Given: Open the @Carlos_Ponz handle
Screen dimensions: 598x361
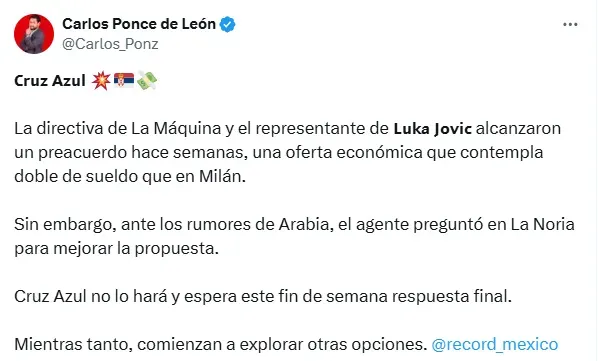Looking at the screenshot, I should pyautogui.click(x=110, y=44).
